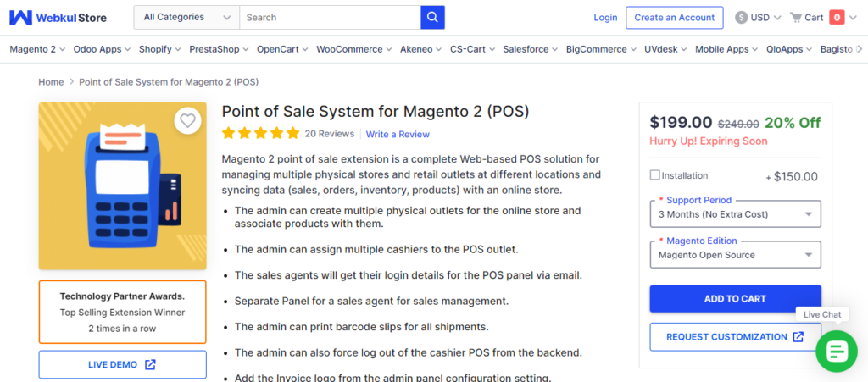Image resolution: width=868 pixels, height=382 pixels.
Task: Expand the OpenCart menu
Action: 282,49
